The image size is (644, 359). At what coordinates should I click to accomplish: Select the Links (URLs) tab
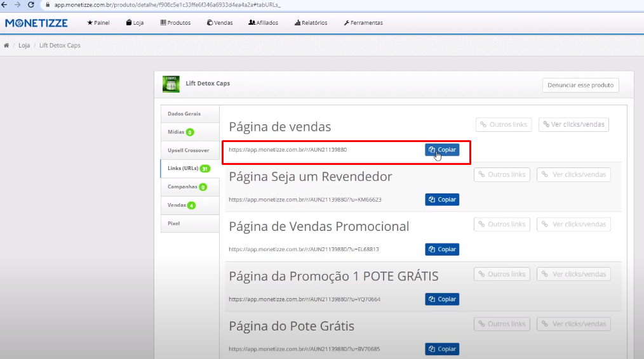(190, 169)
